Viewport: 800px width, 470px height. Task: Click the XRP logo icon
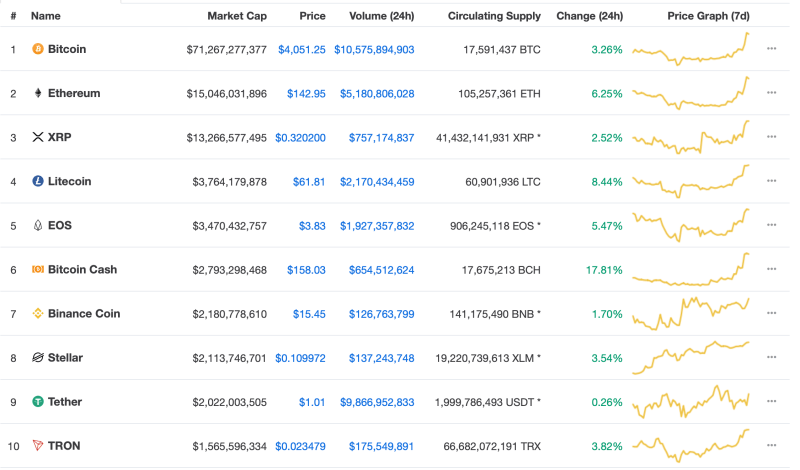pyautogui.click(x=38, y=137)
